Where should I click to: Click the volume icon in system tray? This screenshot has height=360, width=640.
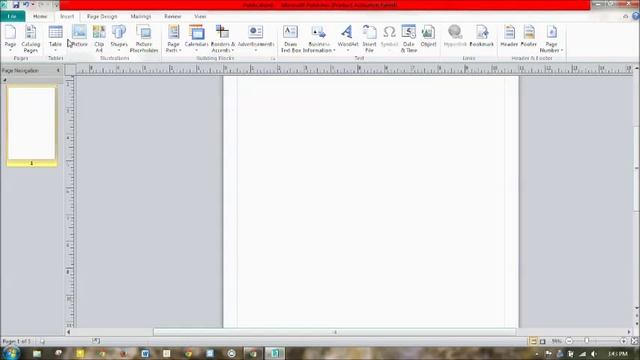[594, 354]
